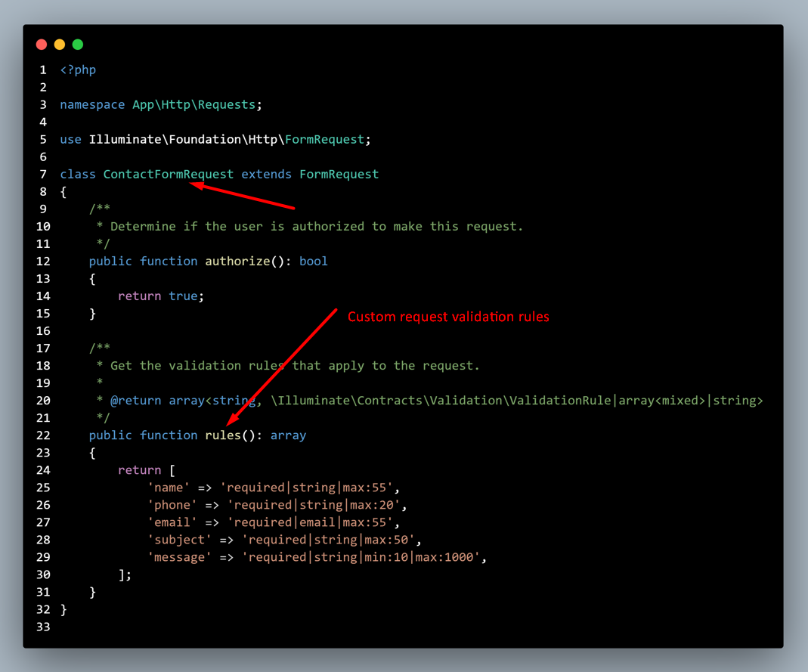Click line number 22 in the gutter
Screen dimensions: 808x672
click(x=42, y=435)
